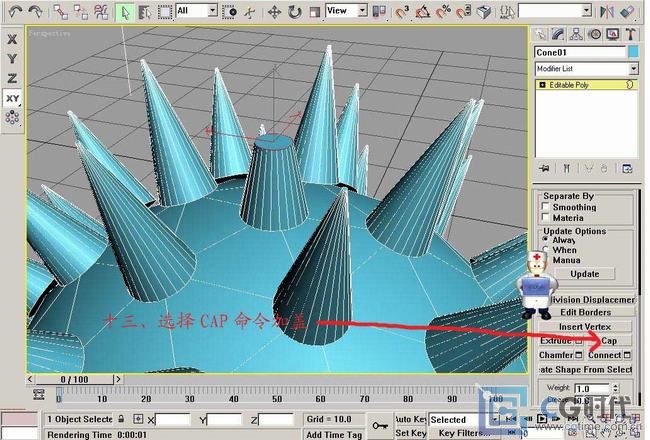Click the Redo arrow icon
Screen dimensions: 650x440
37,12
